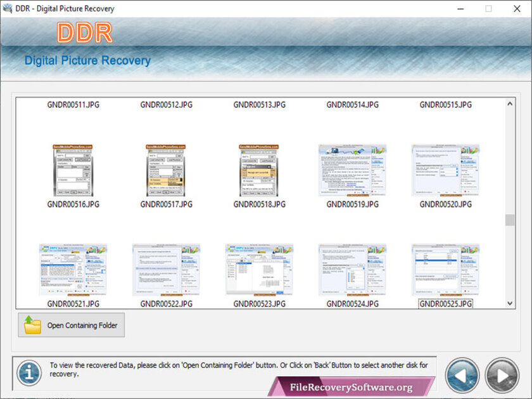The height and width of the screenshot is (399, 532).
Task: Select thumbnail of GNDR00516.JPG
Action: (73, 170)
